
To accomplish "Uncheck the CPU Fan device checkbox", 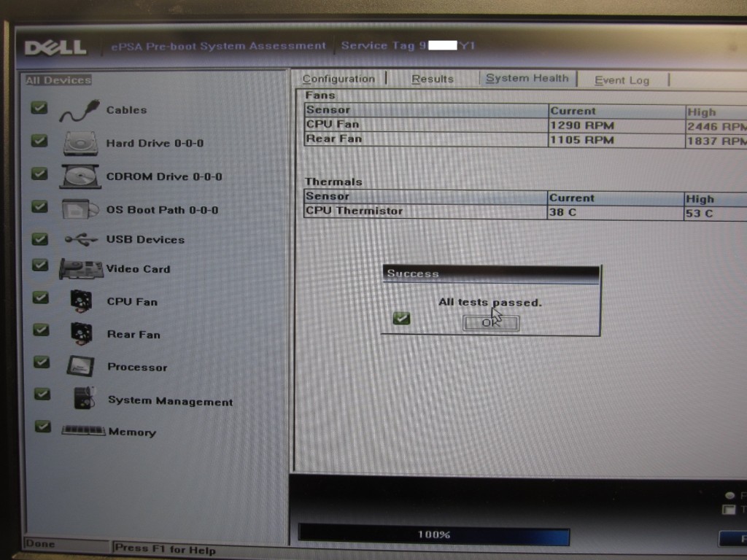I will pos(41,297).
